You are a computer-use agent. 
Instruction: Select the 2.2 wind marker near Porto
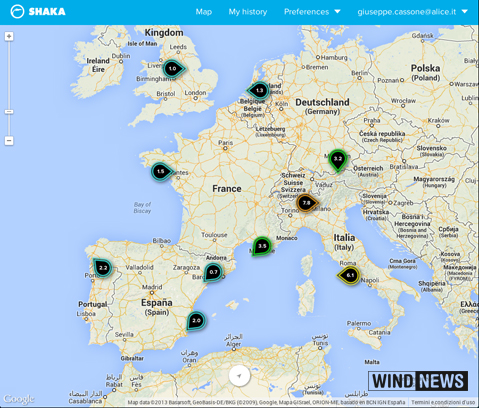coord(103,267)
